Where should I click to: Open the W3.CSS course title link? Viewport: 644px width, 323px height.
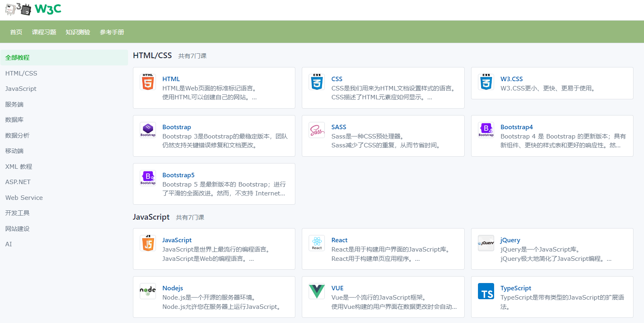coord(511,79)
